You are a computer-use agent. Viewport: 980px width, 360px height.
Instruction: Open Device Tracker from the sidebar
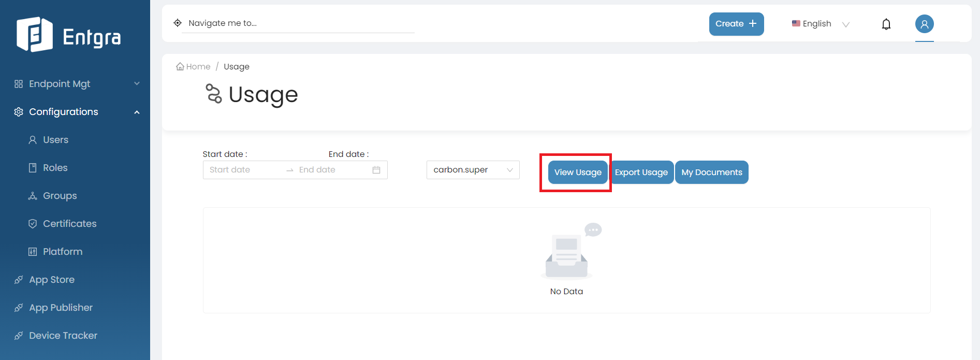[x=63, y=336]
